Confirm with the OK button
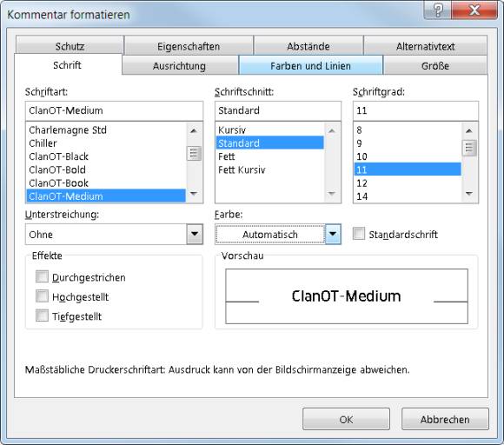The image size is (504, 445). click(x=346, y=419)
